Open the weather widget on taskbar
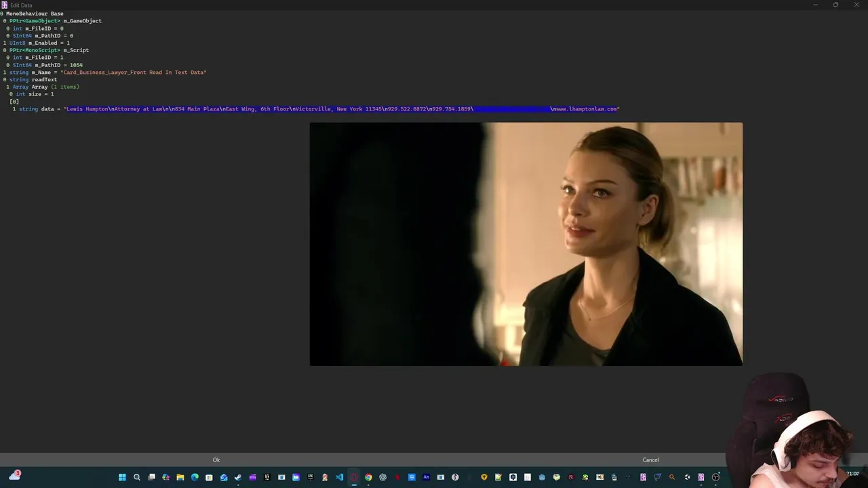 click(x=14, y=476)
